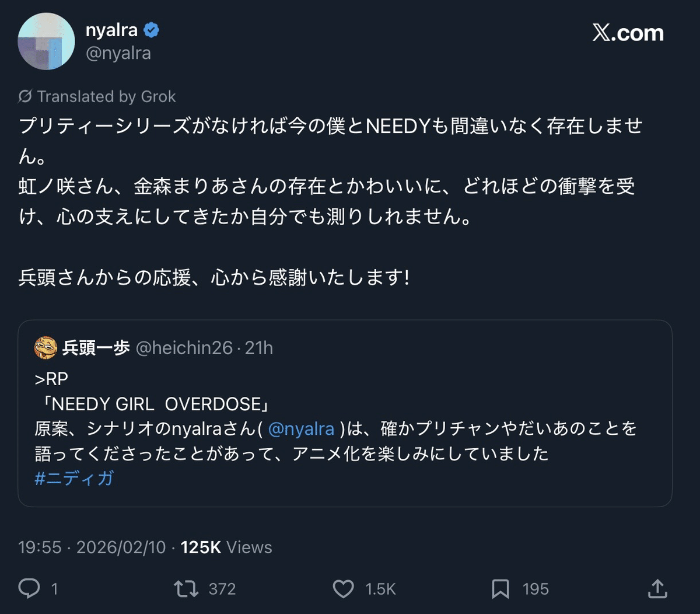Bookmark this post
This screenshot has width=700, height=614.
[x=500, y=588]
